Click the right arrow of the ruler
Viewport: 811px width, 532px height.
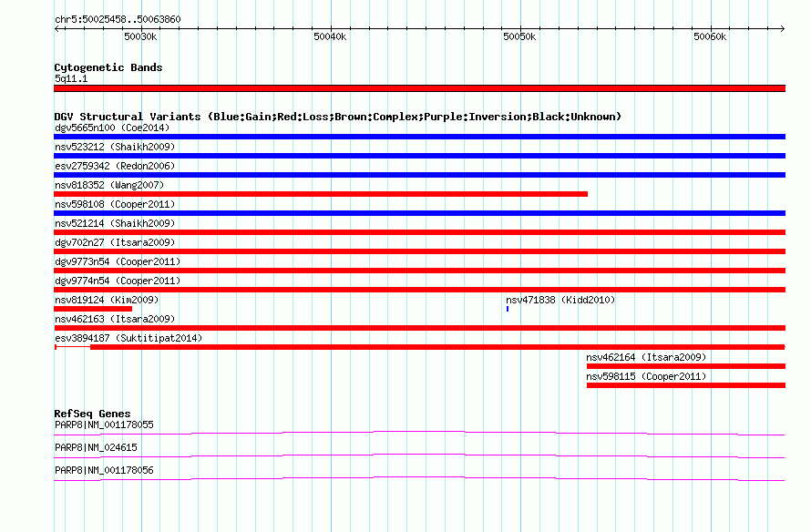(783, 28)
